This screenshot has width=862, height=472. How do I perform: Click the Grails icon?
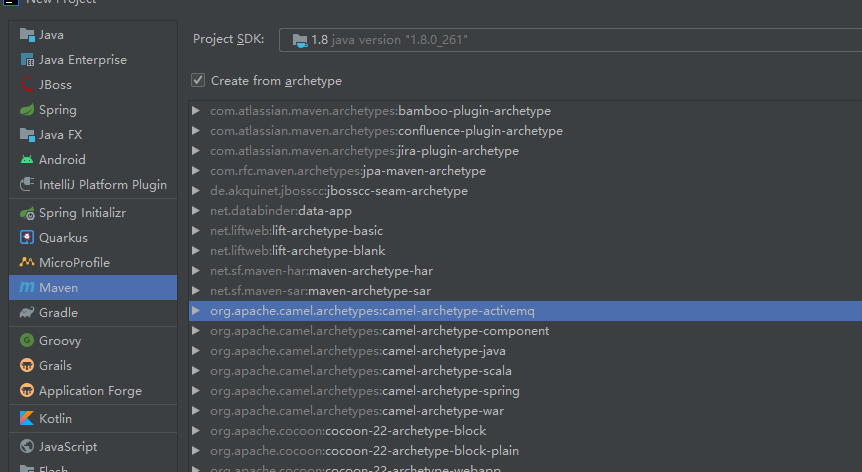[x=27, y=365]
